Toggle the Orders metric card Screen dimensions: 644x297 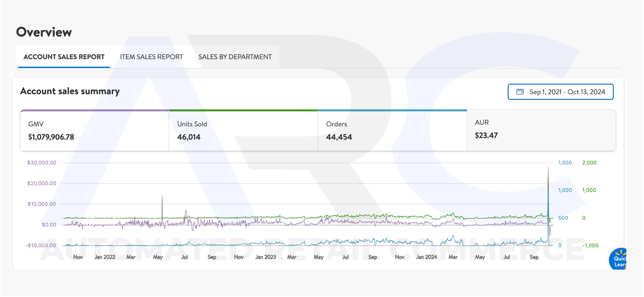392,131
